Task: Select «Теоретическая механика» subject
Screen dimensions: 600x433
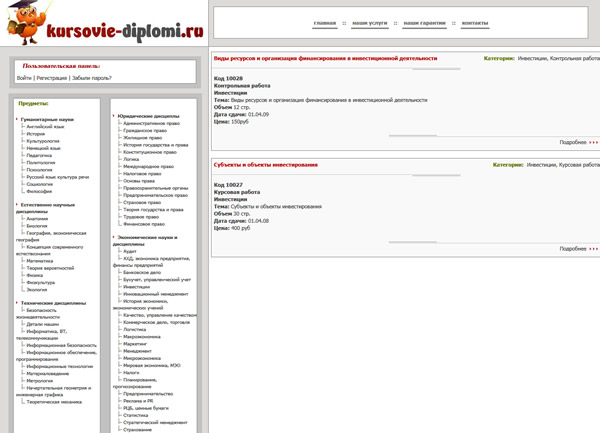Action: [54, 402]
